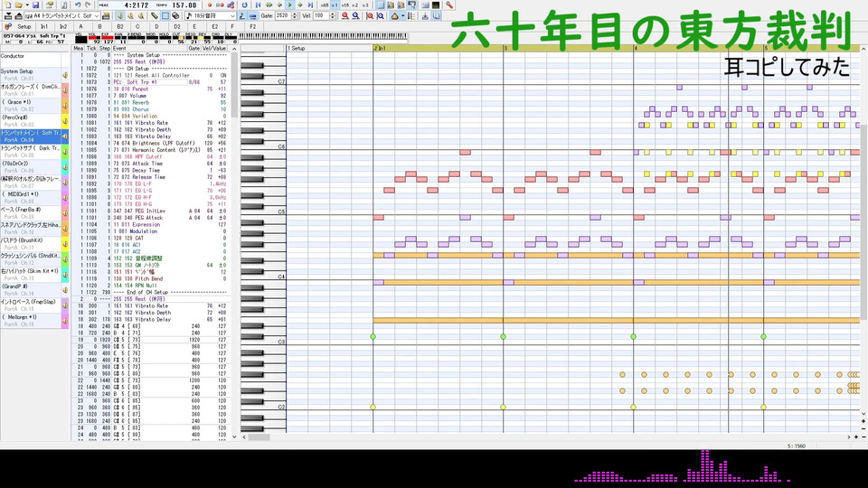Screen dimensions: 868x488
Task: Jump to the F2 marker
Action: (x=252, y=26)
